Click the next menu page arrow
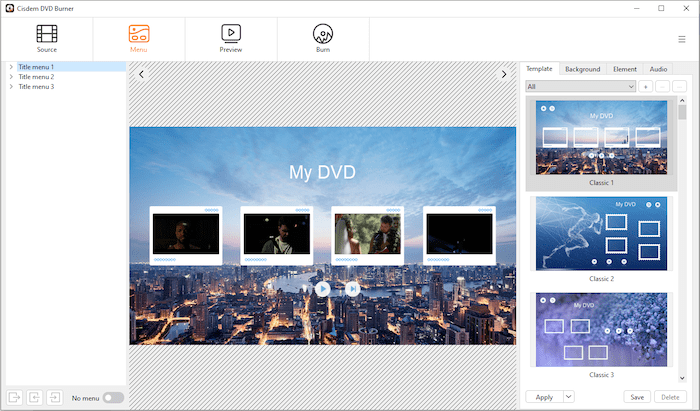Image resolution: width=700 pixels, height=411 pixels. 504,74
